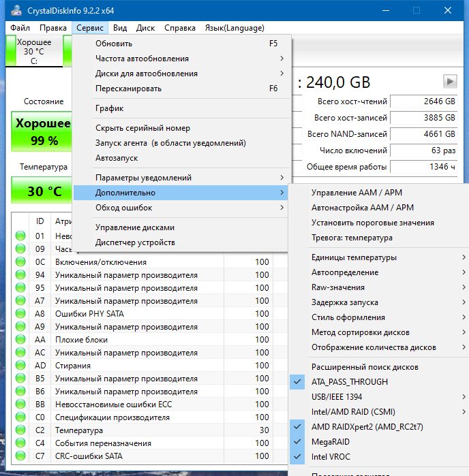Click the green health bar for drive C:

tap(11, 50)
